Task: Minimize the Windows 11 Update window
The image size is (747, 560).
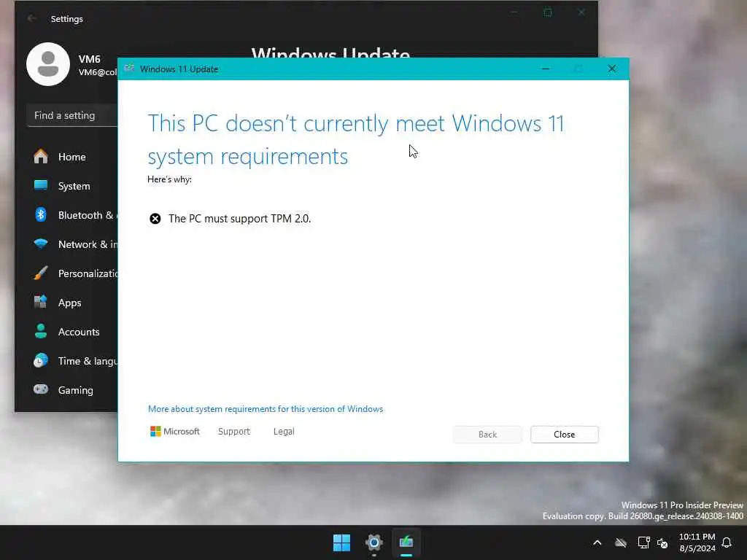Action: pos(546,69)
